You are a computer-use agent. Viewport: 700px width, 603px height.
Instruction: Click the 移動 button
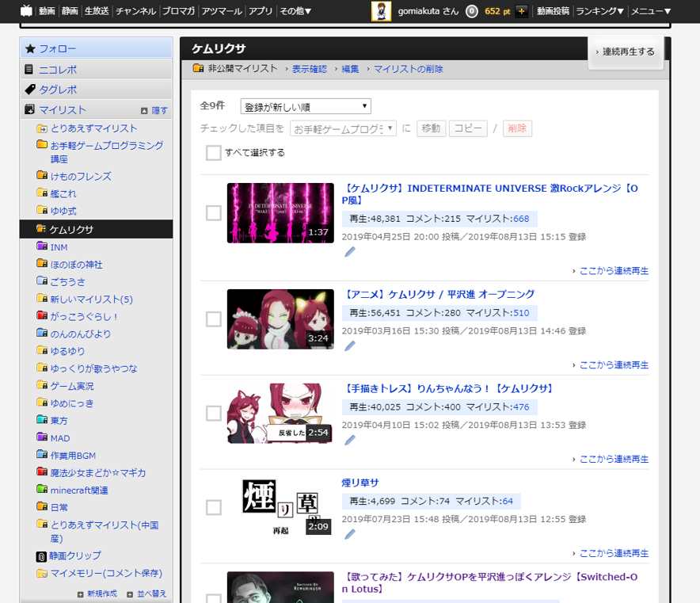pos(431,128)
